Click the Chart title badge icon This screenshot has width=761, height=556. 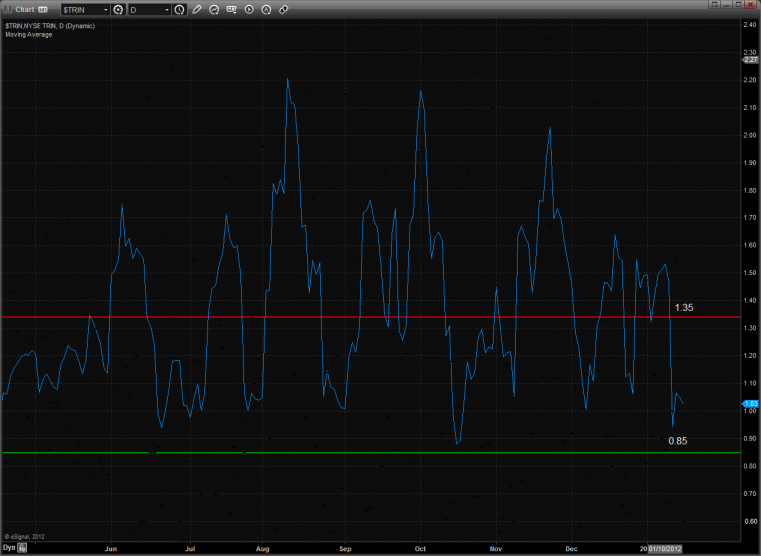43,10
